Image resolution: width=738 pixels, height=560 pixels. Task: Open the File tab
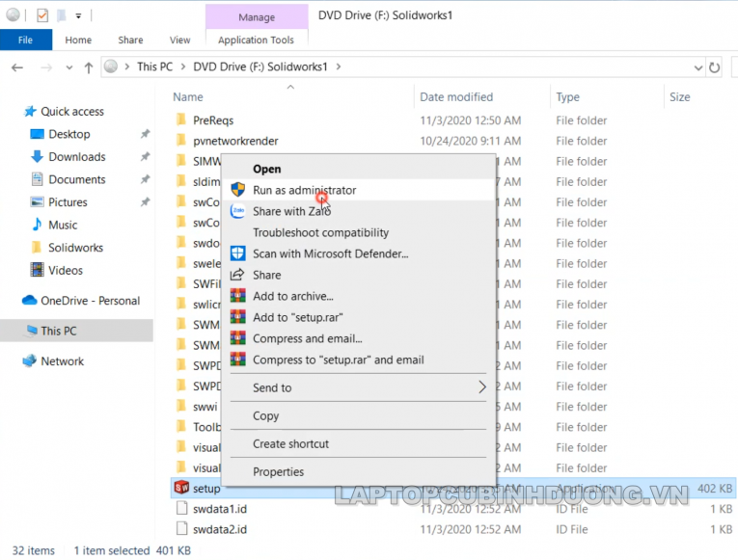(26, 40)
